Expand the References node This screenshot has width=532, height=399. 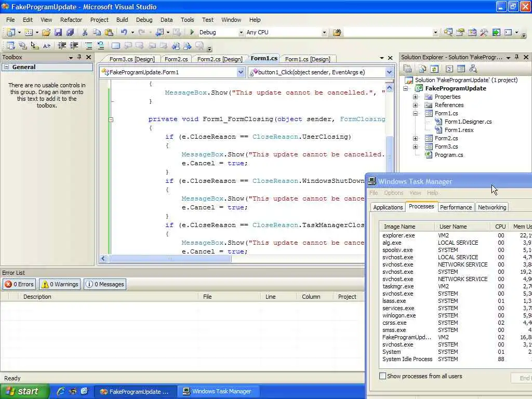click(x=415, y=105)
